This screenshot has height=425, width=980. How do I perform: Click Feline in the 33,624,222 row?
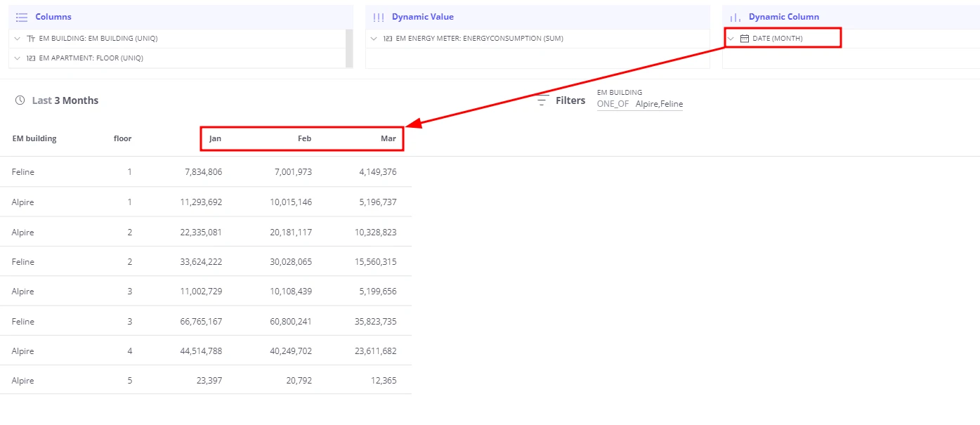tap(23, 262)
